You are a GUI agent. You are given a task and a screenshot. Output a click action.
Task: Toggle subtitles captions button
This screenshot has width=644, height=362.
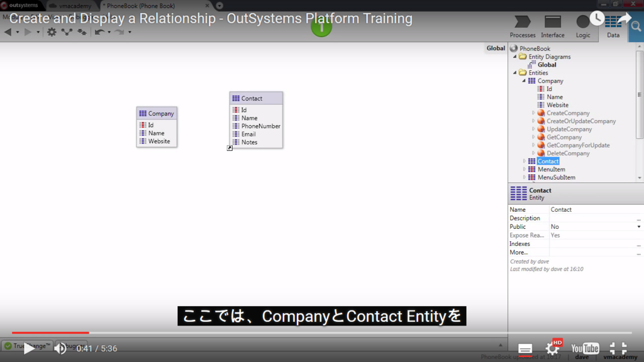click(x=525, y=349)
